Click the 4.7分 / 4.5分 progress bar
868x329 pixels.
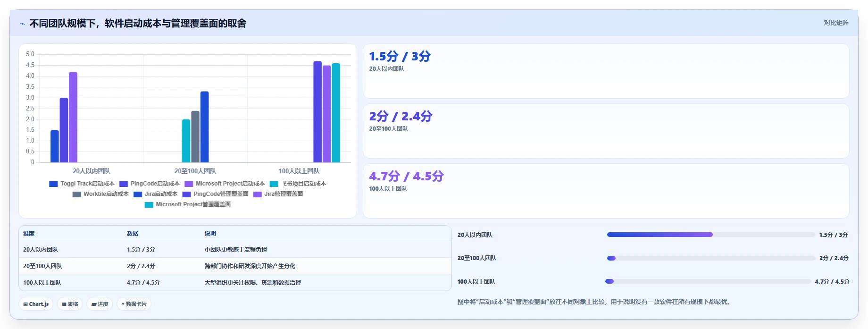point(708,281)
